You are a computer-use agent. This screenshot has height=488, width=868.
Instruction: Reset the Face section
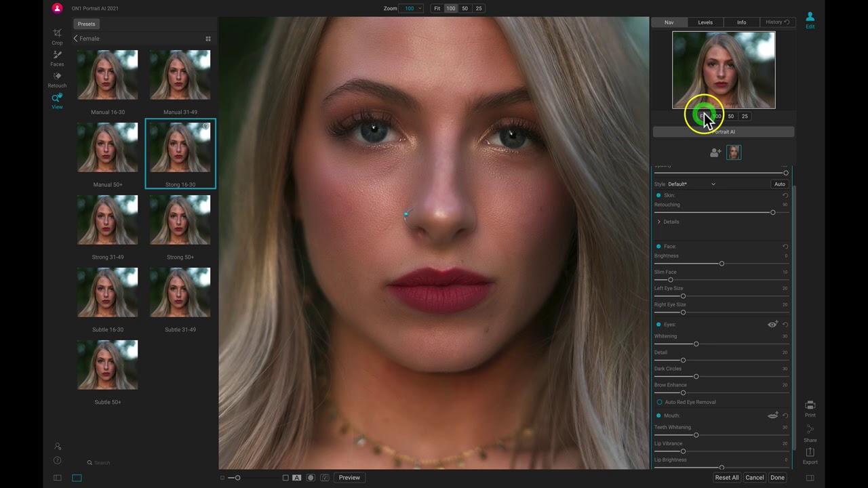coord(785,247)
